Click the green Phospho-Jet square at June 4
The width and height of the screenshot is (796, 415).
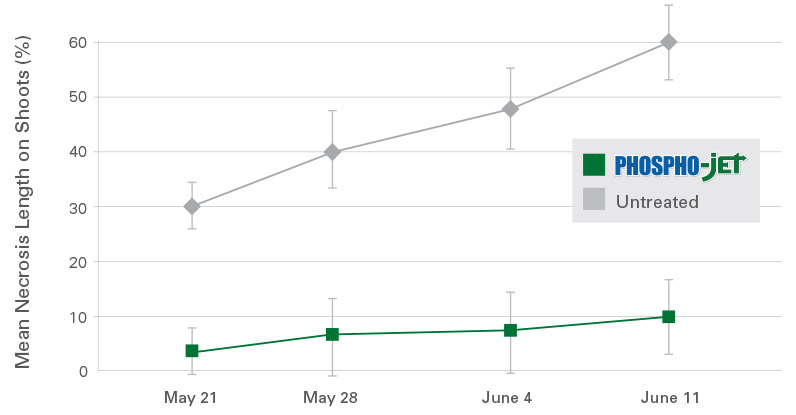(x=510, y=331)
